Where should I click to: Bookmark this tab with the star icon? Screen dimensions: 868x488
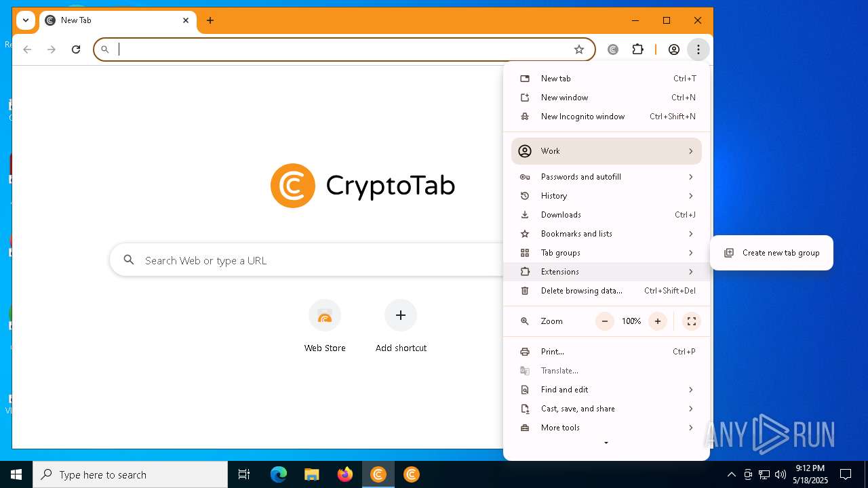tap(578, 49)
